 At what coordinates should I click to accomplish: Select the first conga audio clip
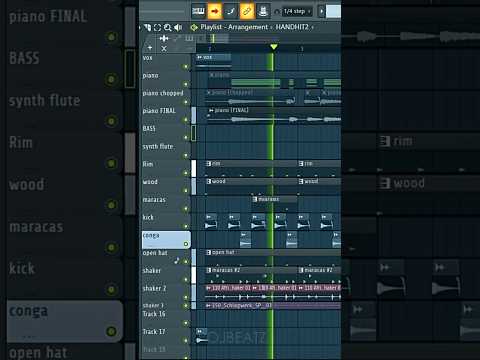point(246,240)
